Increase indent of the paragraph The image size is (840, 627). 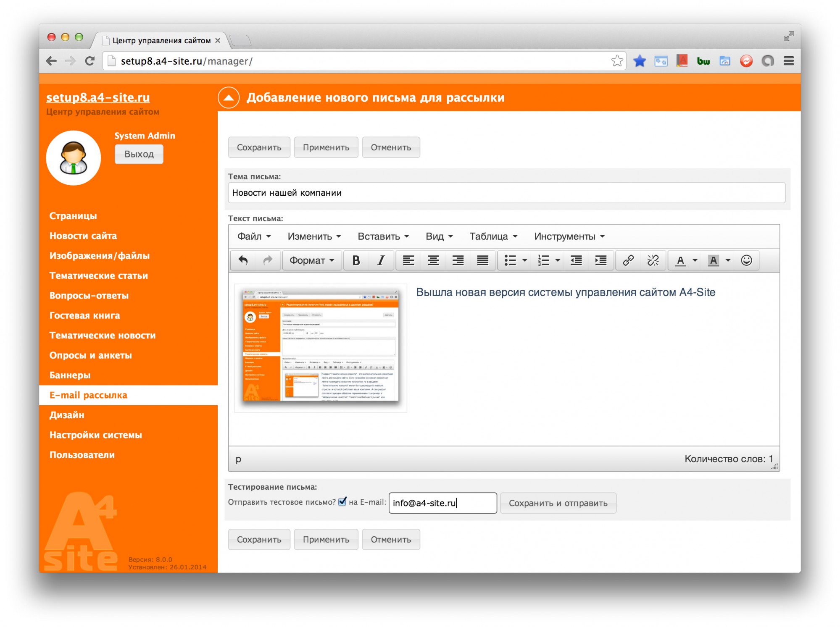(601, 260)
